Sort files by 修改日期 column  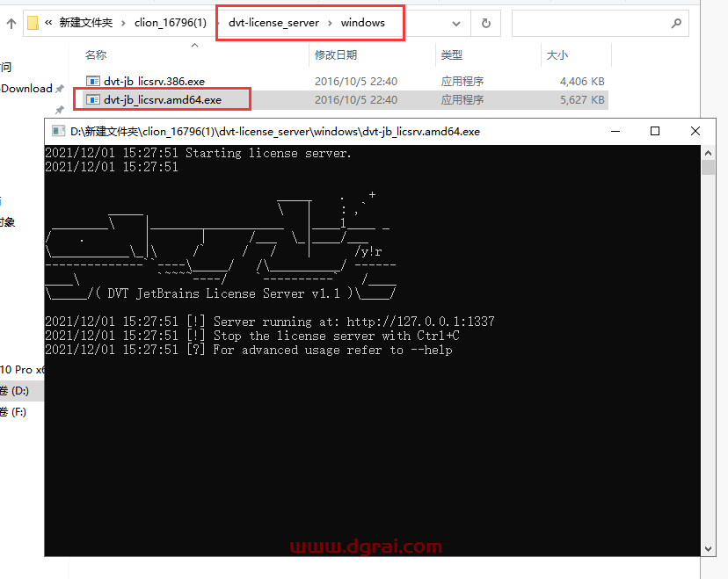(x=336, y=55)
